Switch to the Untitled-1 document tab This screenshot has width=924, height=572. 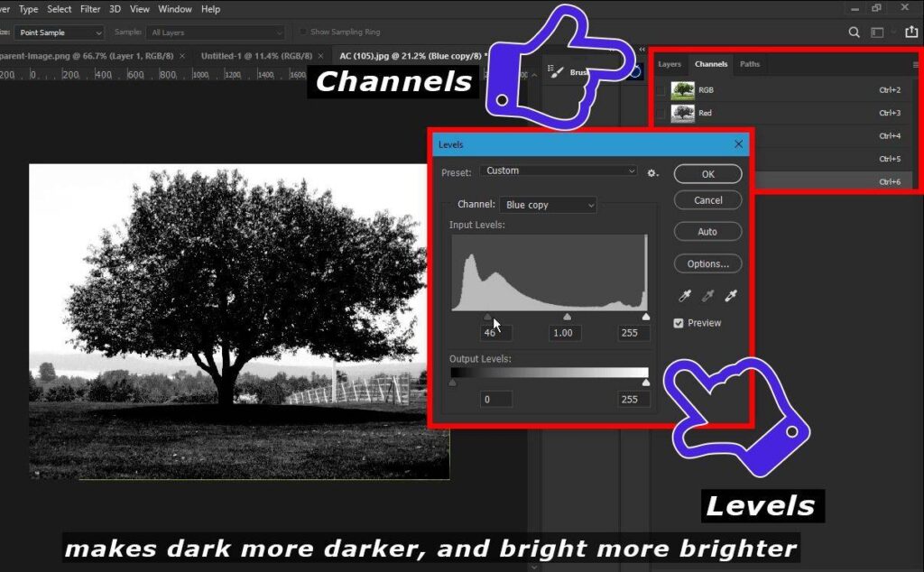256,56
